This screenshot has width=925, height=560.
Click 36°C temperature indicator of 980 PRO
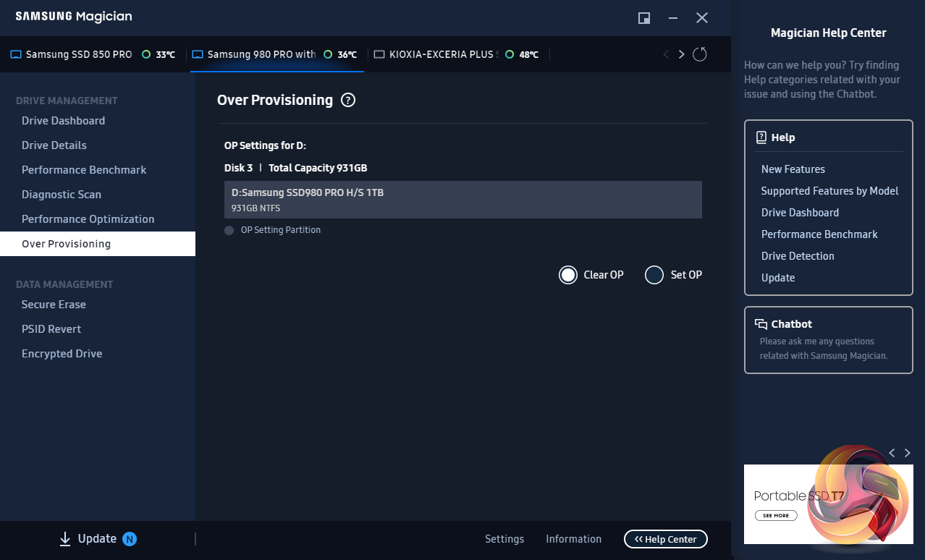pyautogui.click(x=340, y=54)
